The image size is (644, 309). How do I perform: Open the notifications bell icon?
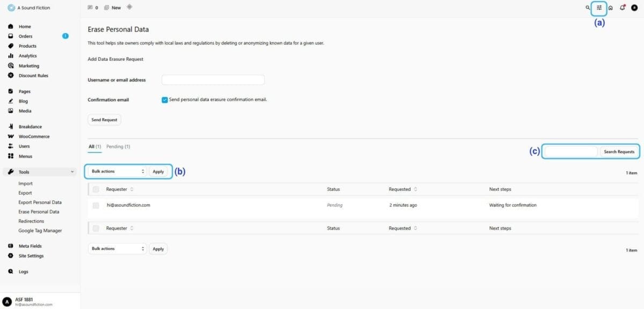(x=623, y=8)
